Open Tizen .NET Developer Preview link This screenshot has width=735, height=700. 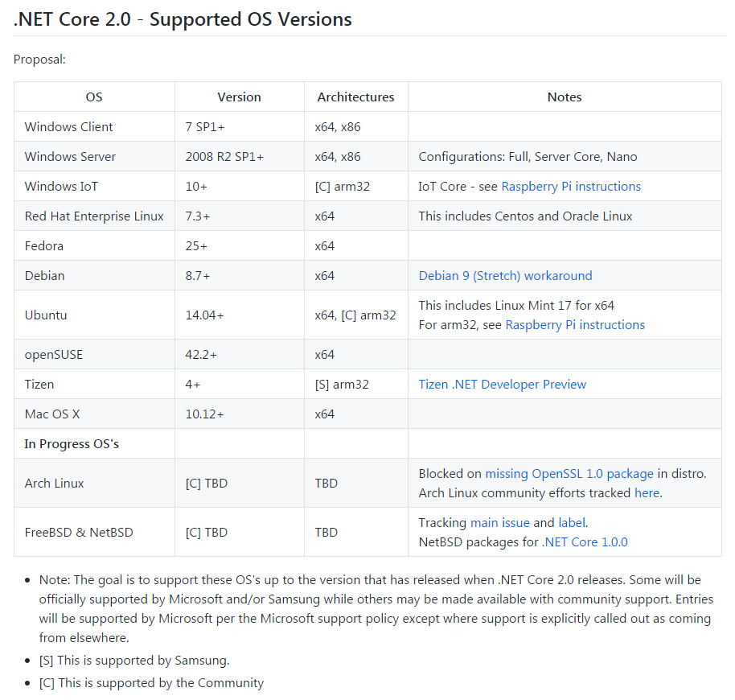click(x=502, y=385)
